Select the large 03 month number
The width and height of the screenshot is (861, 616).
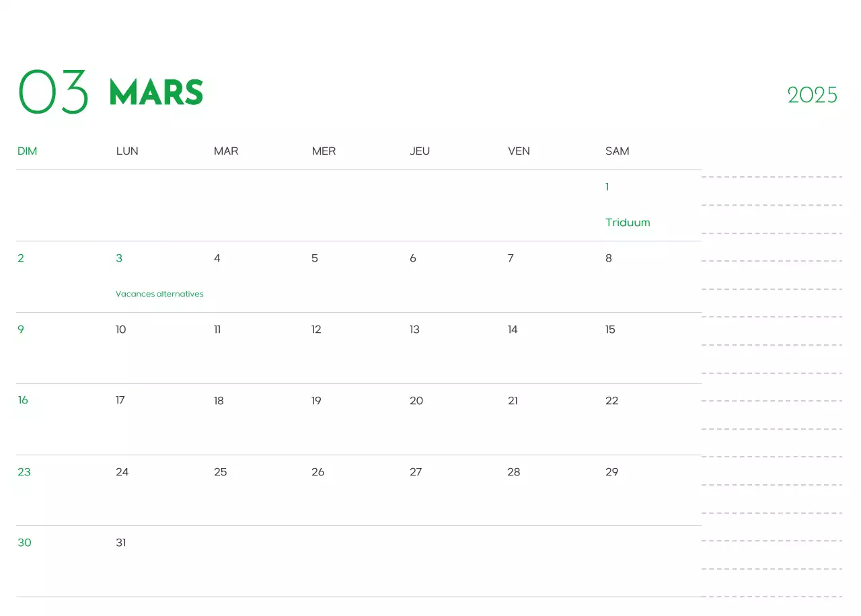[53, 93]
